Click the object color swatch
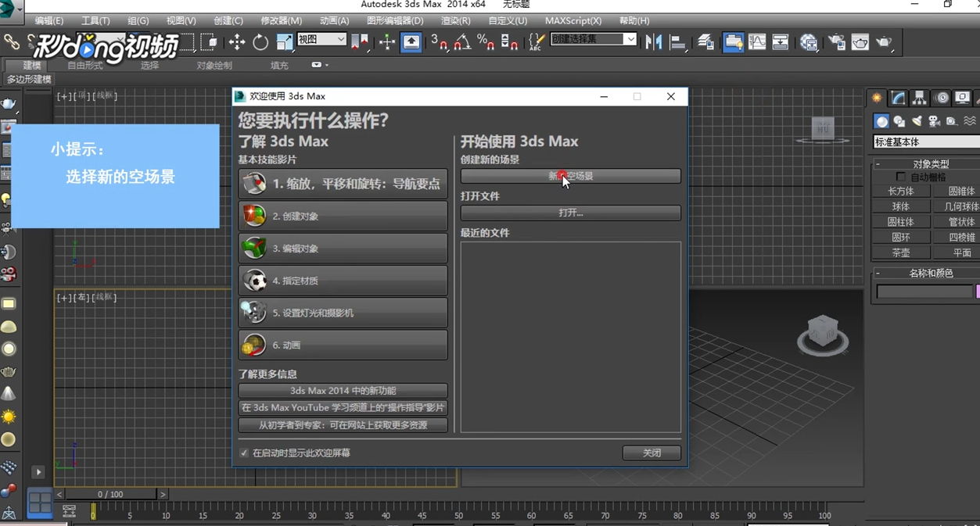The width and height of the screenshot is (980, 526). (978, 292)
